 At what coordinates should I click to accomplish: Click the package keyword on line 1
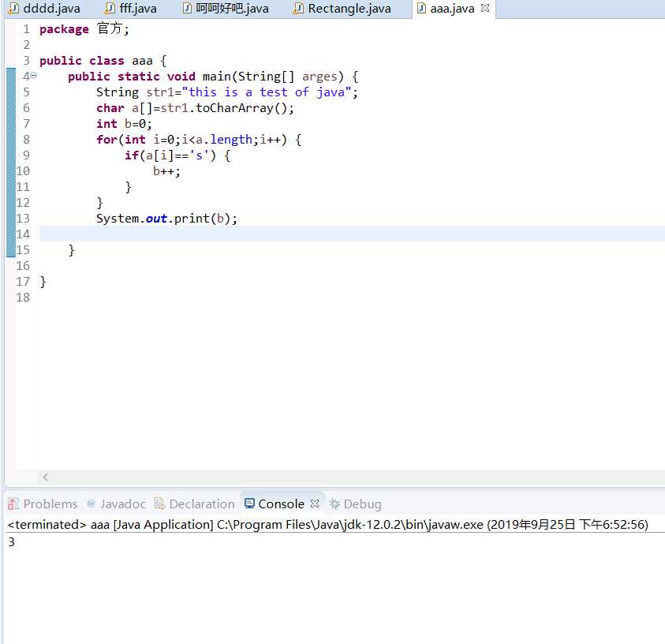pos(64,29)
